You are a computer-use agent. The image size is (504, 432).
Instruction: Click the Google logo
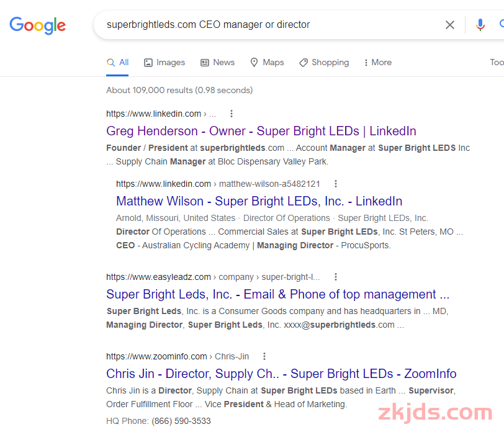(38, 25)
